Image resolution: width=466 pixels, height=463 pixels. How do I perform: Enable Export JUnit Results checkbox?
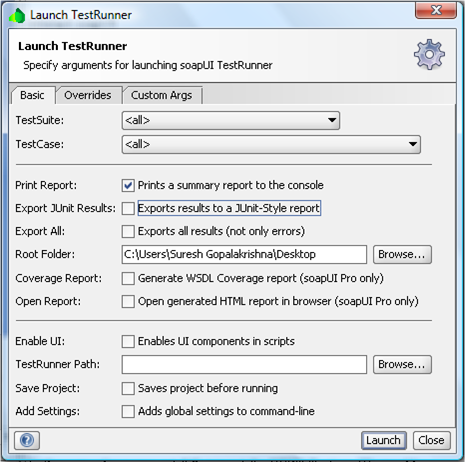128,208
